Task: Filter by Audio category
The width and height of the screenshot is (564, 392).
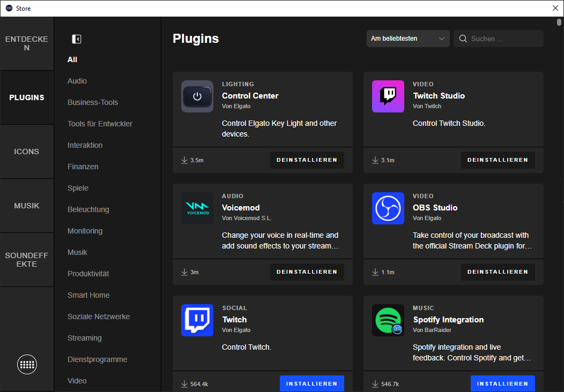Action: (x=77, y=81)
